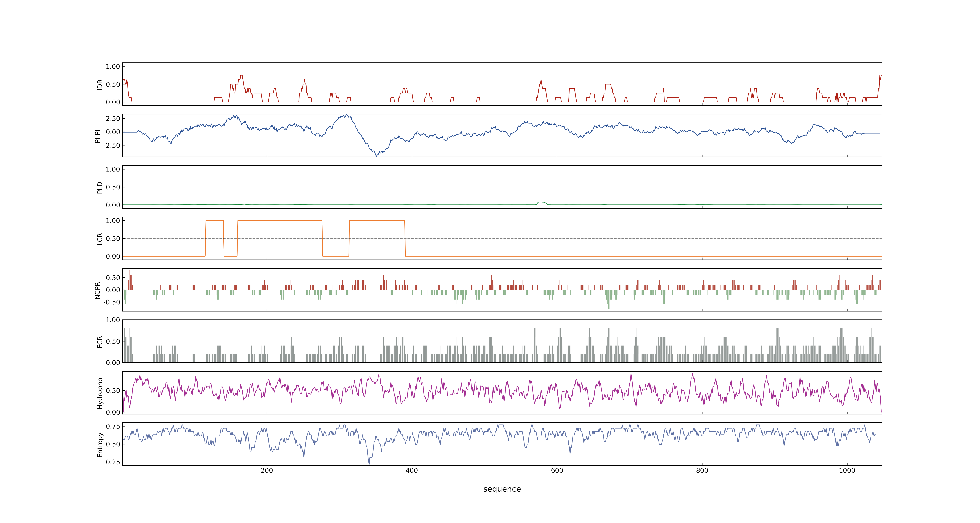Click the 0.50 tick on the LCR axis
This screenshot has height=523, width=980.
point(113,238)
